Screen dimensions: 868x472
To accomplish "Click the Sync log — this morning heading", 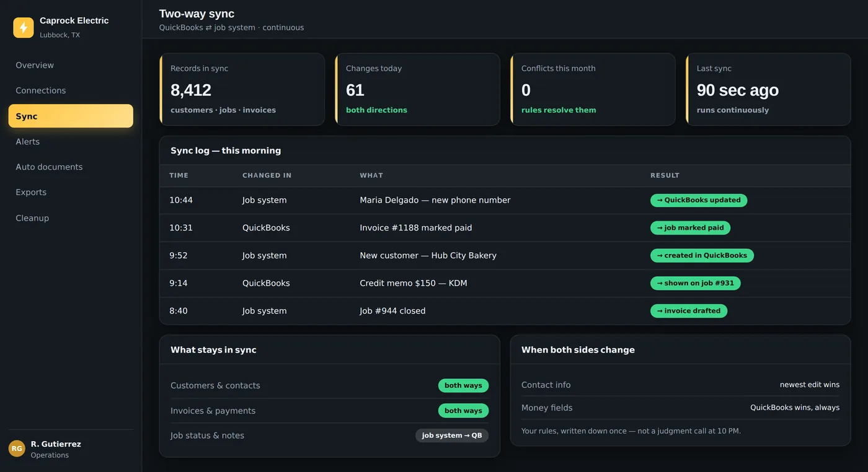I will [x=226, y=151].
